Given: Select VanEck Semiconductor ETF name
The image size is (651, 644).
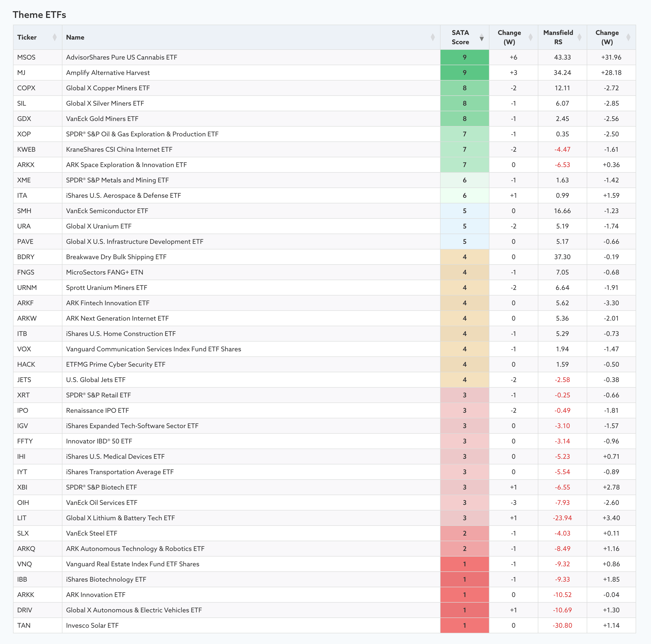Looking at the screenshot, I should pos(107,211).
